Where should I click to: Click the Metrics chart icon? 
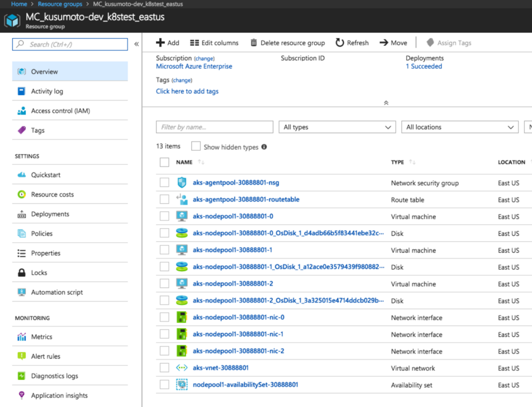tap(22, 336)
